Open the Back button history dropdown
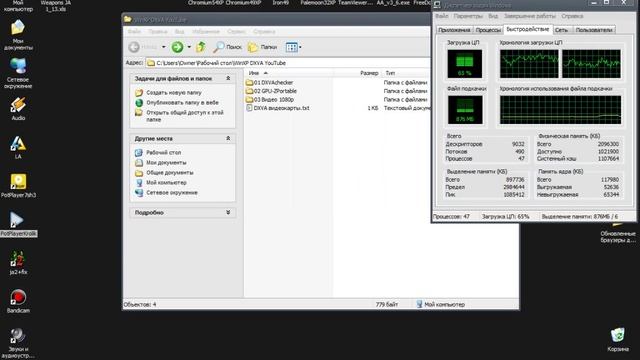The image size is (640, 360). pos(164,47)
